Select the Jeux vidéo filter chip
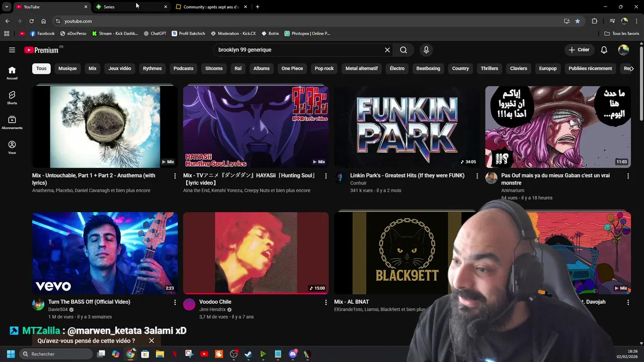Viewport: 644px width, 362px height. pos(120,68)
